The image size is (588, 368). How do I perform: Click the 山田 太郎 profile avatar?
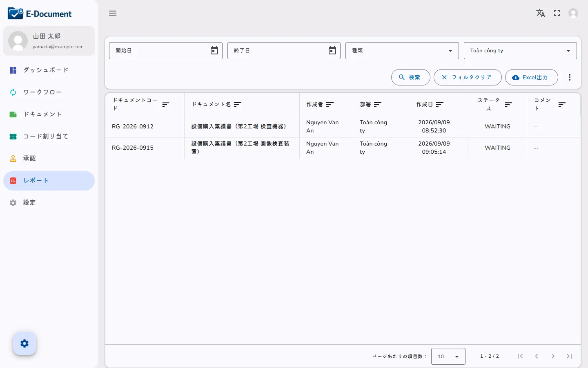[x=18, y=41]
